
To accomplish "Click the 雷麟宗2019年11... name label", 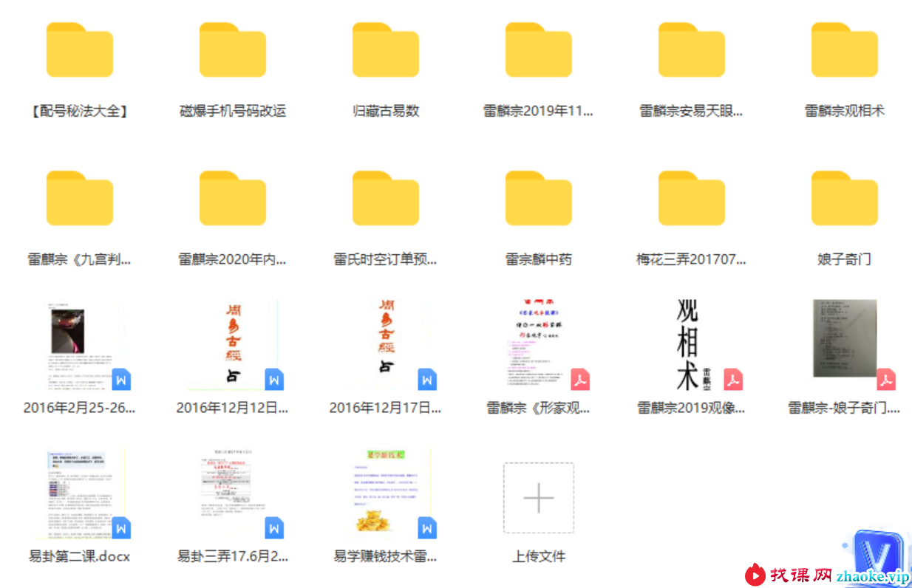I will coord(539,112).
